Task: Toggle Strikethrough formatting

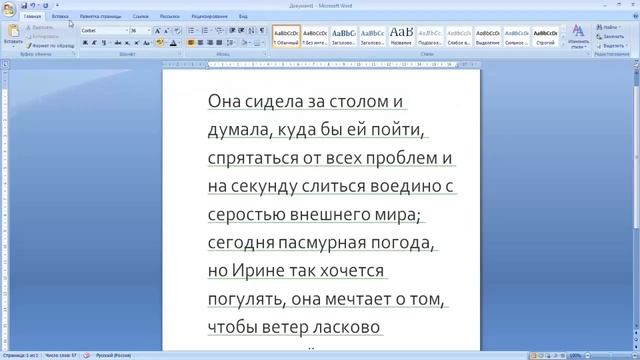Action: pyautogui.click(x=118, y=43)
